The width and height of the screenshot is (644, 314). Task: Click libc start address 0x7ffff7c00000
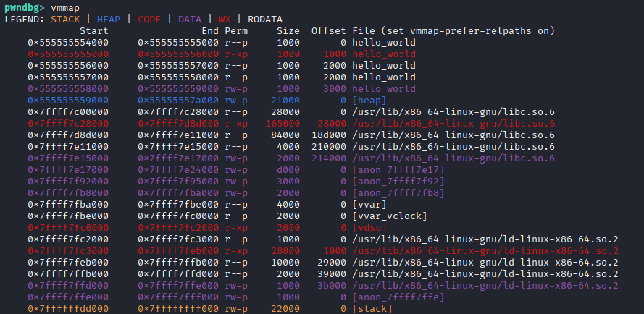tap(68, 111)
